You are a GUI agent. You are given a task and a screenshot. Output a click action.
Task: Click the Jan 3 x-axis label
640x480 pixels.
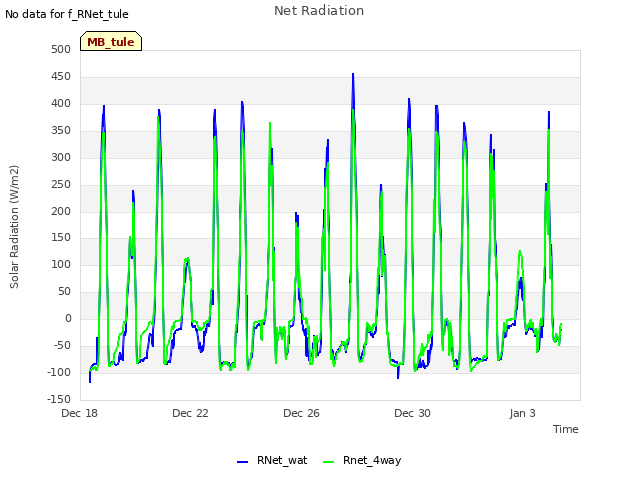[x=522, y=413]
